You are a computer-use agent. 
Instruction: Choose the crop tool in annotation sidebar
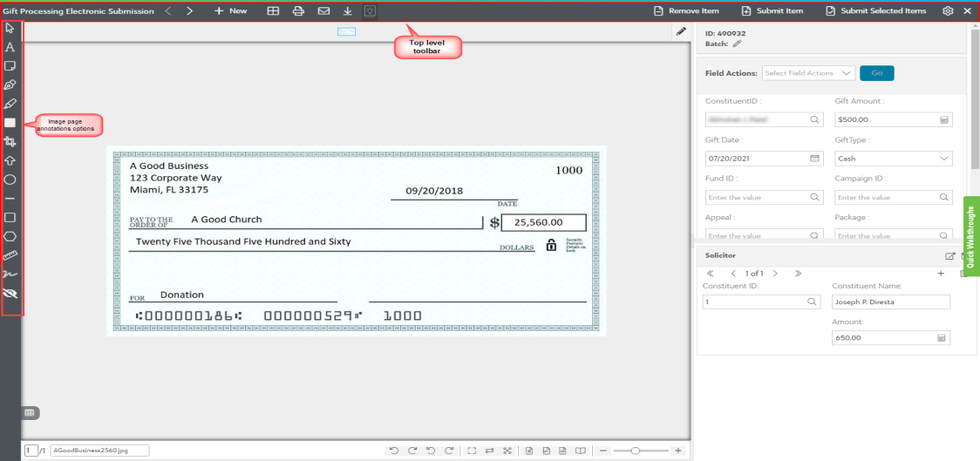(x=10, y=141)
